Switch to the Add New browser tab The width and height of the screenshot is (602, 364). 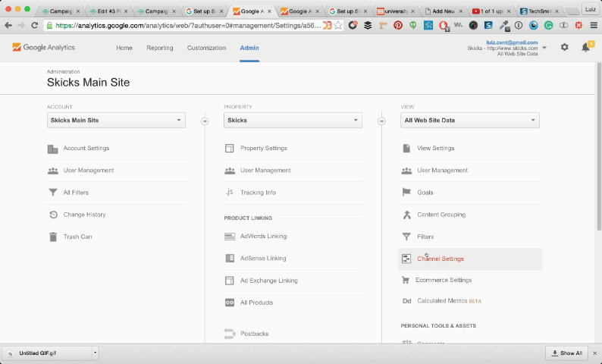tap(444, 11)
